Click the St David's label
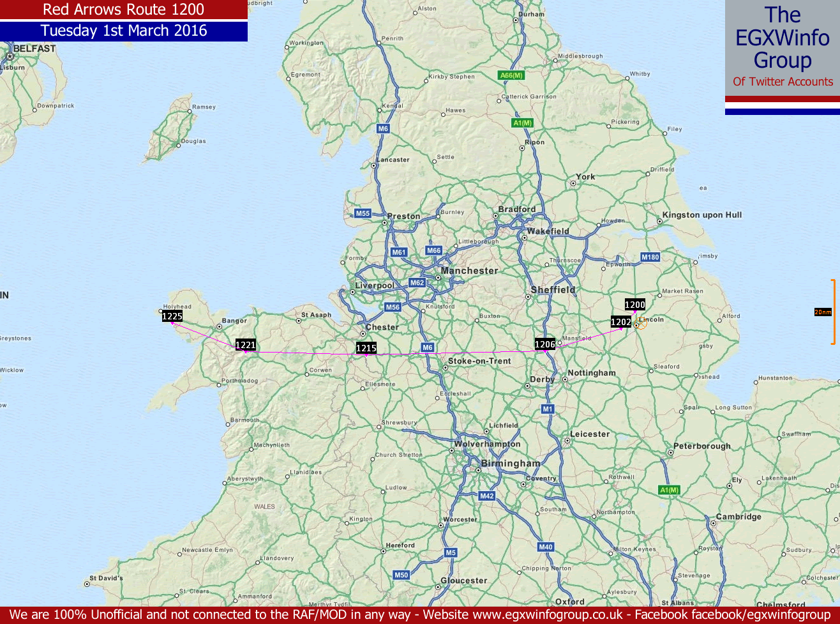Image resolution: width=840 pixels, height=624 pixels. point(105,579)
